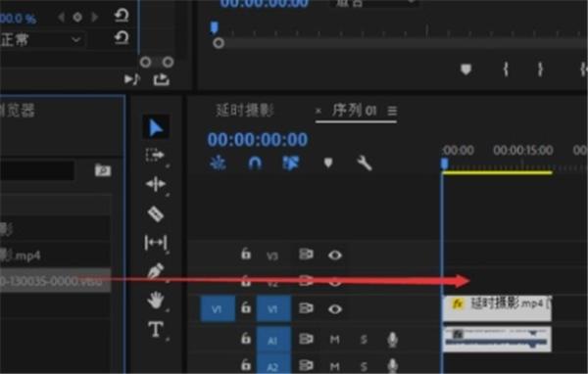Toggle timeline Snap magnet
This screenshot has width=588, height=374.
pos(255,164)
